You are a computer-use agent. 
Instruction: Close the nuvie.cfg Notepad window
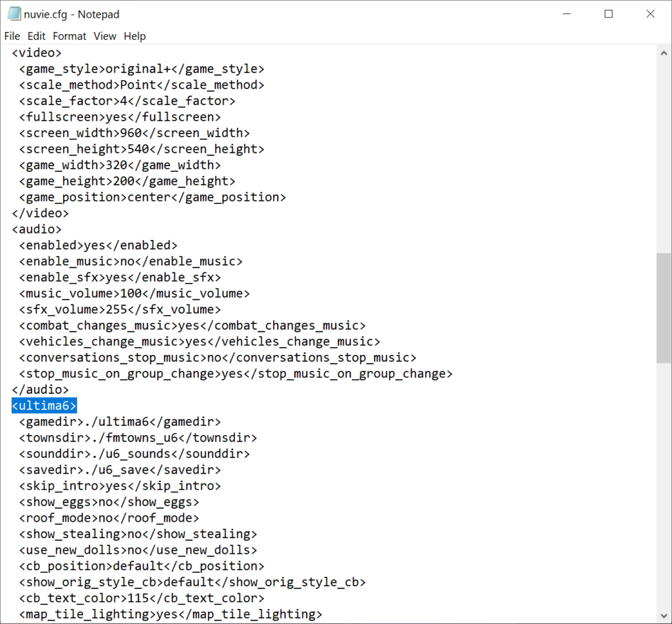point(650,14)
